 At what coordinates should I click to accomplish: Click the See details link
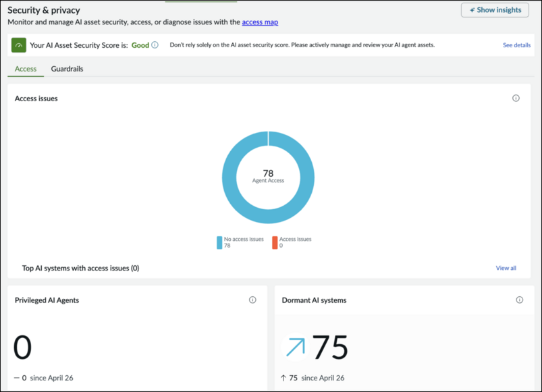516,45
